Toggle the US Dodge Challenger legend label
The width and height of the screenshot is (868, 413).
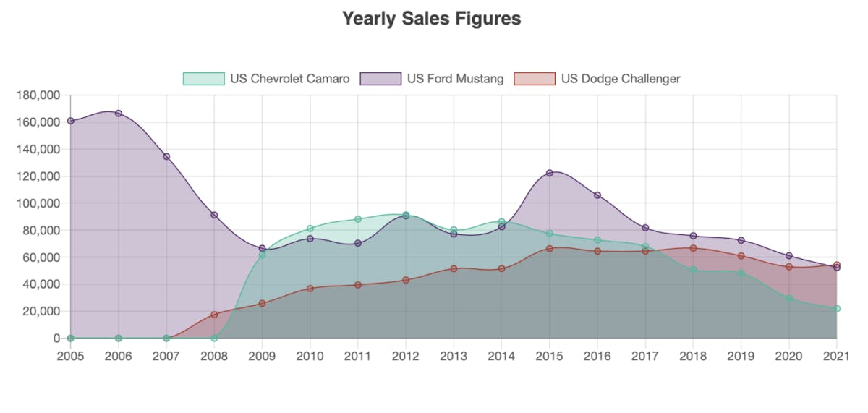point(621,79)
